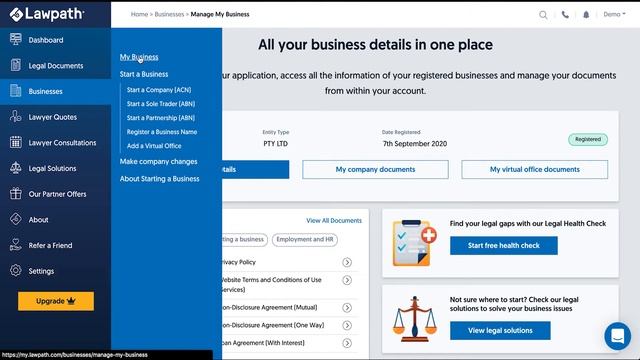The height and width of the screenshot is (360, 640).
Task: Click the Settings gear icon
Action: [16, 270]
